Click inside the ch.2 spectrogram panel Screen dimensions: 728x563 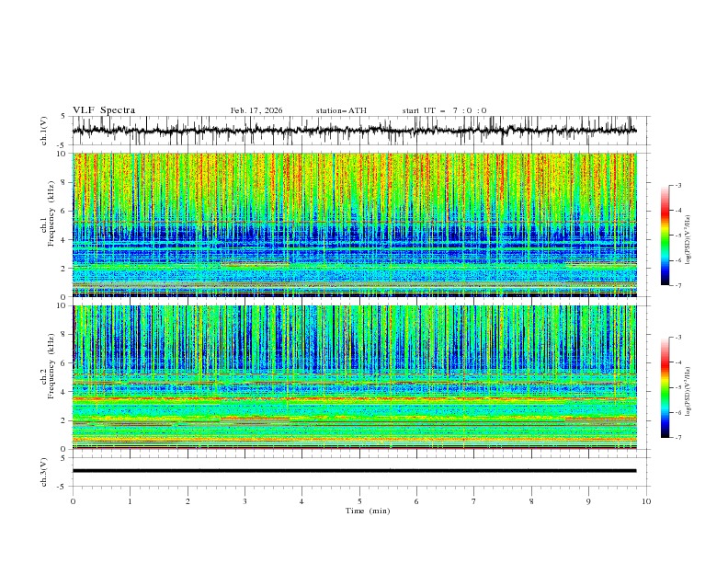354,377
